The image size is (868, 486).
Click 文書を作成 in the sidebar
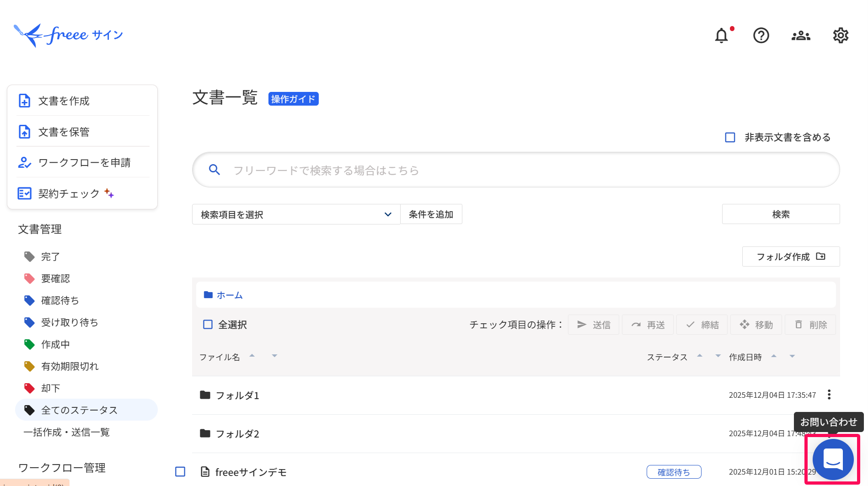tap(83, 101)
